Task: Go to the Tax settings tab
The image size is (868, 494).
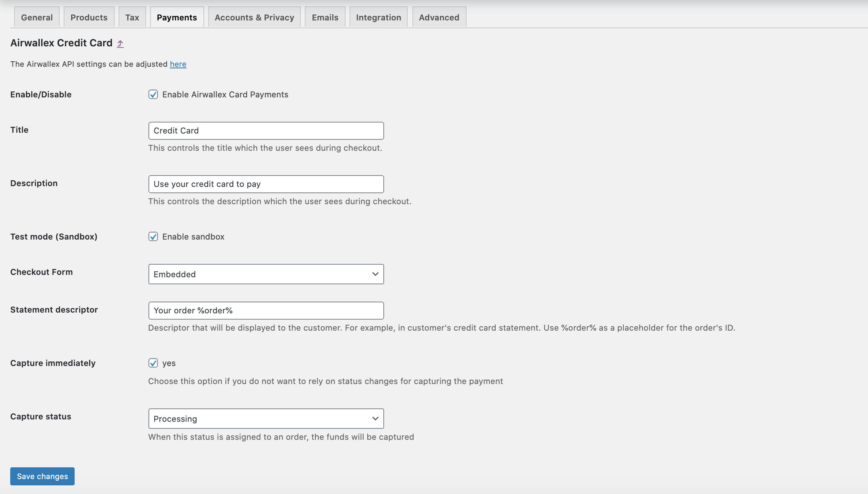Action: 132,17
